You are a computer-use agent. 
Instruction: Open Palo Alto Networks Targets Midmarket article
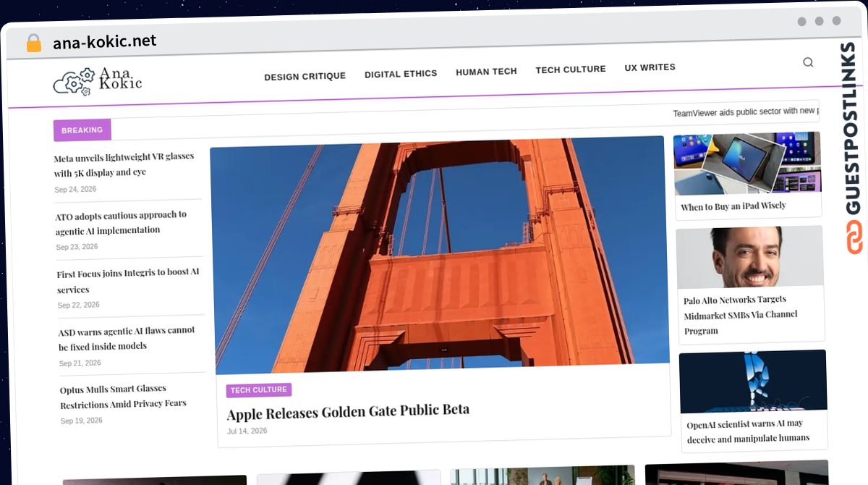tap(741, 315)
